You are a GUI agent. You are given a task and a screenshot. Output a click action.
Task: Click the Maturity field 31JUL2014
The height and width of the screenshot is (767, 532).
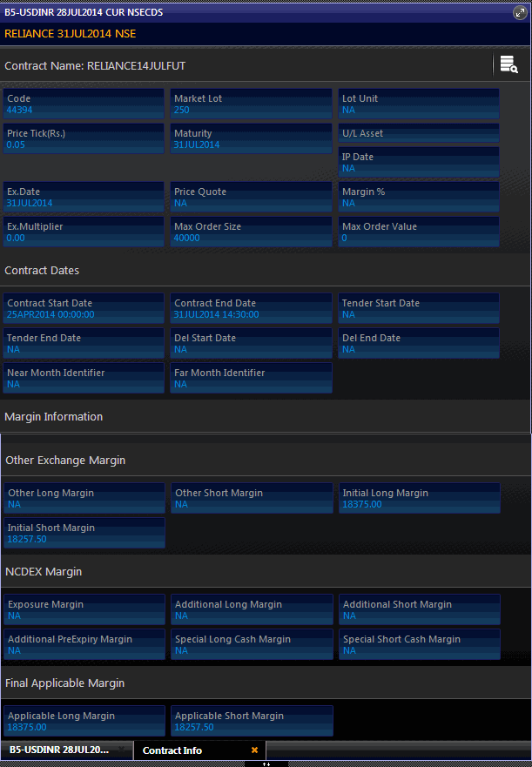(251, 138)
